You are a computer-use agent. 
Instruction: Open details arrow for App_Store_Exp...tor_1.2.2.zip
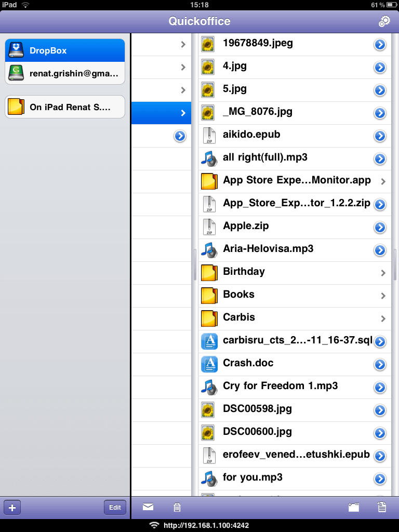(380, 204)
